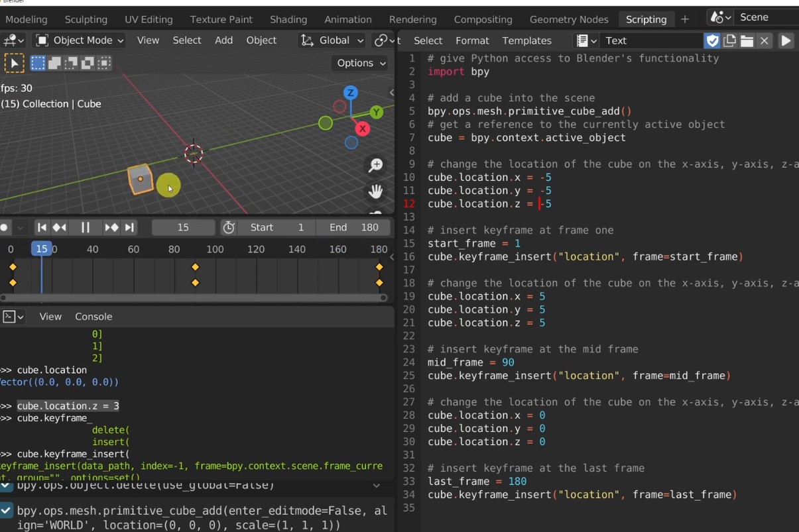Image resolution: width=799 pixels, height=532 pixels.
Task: Run the script with the play button
Action: click(786, 40)
